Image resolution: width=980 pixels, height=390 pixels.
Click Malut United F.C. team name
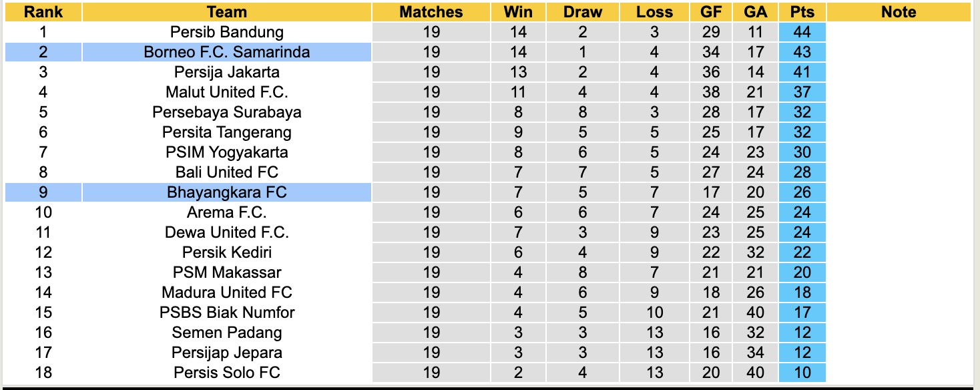(227, 92)
